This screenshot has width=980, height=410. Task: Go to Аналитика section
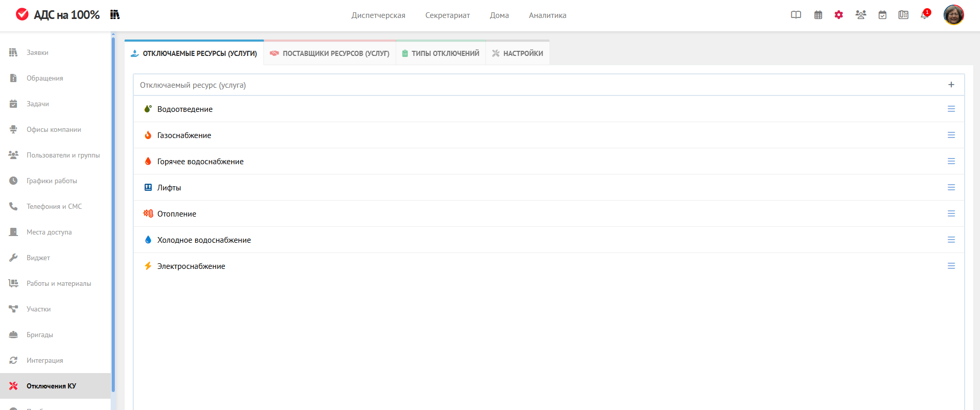click(547, 15)
